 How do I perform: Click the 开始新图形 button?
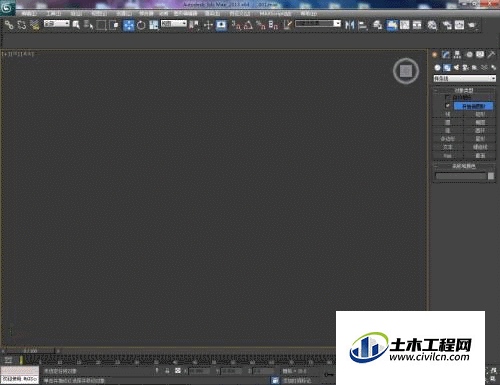click(473, 106)
